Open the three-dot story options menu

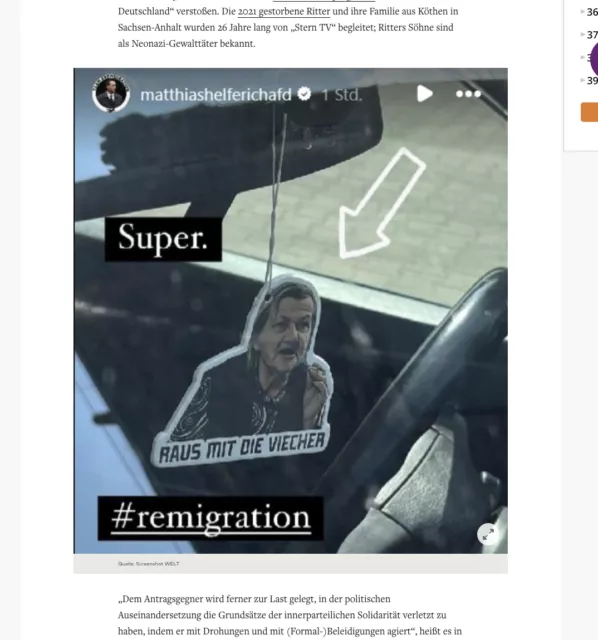tap(468, 94)
